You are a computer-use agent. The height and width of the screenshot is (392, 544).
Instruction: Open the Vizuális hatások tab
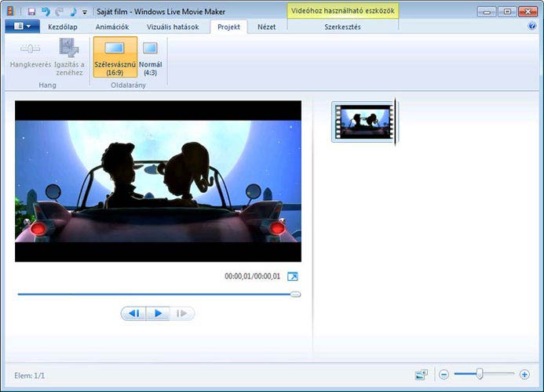[172, 27]
